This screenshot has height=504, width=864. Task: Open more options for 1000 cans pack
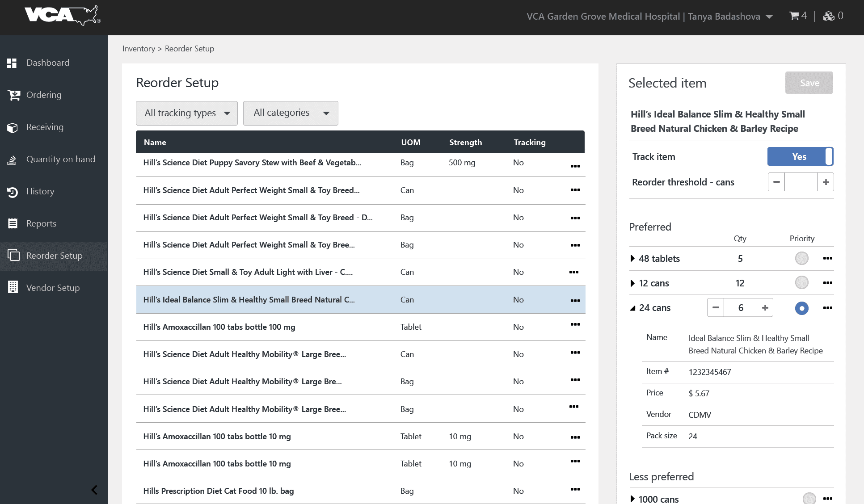(828, 499)
